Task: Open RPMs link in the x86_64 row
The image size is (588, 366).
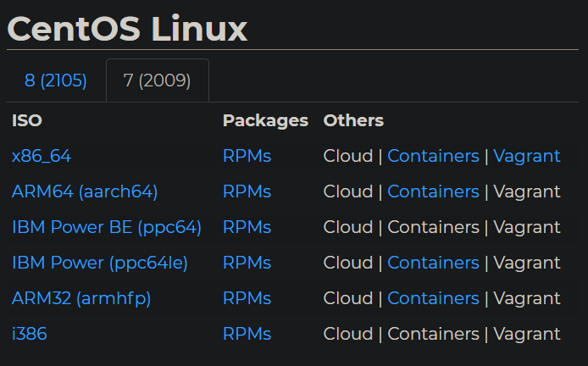Action: click(x=247, y=156)
